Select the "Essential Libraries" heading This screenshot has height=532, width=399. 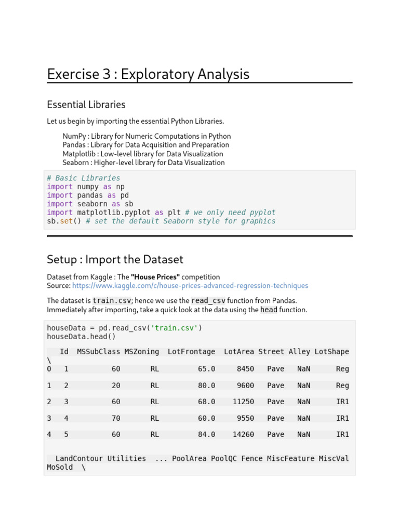pos(86,104)
